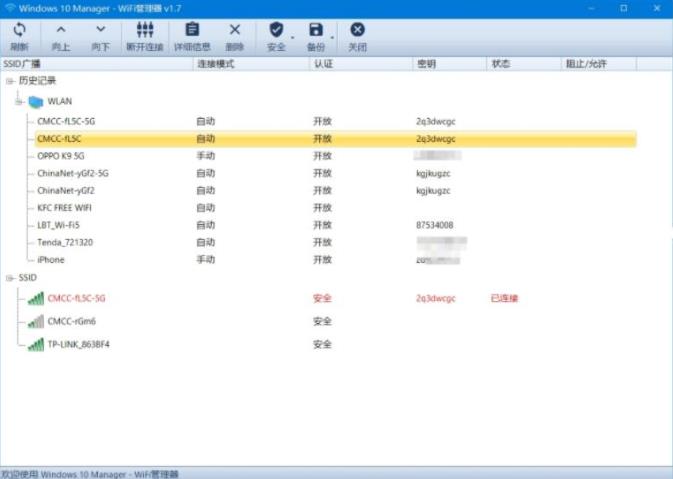
Task: Click 安全 authentication of TP-LINK_8638F4
Action: pyautogui.click(x=322, y=345)
